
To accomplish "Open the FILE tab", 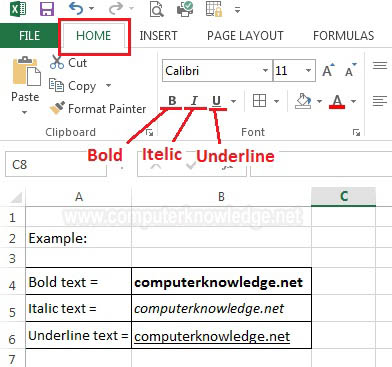I will 29,36.
